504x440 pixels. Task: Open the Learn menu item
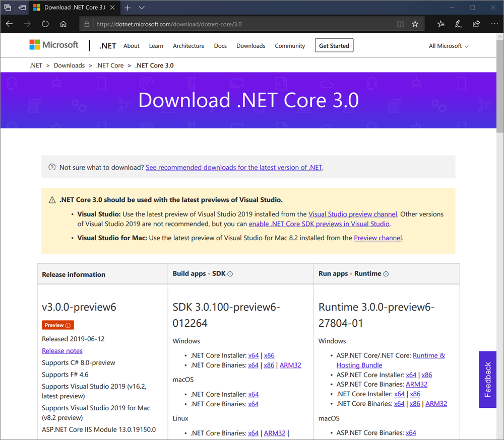[x=156, y=46]
